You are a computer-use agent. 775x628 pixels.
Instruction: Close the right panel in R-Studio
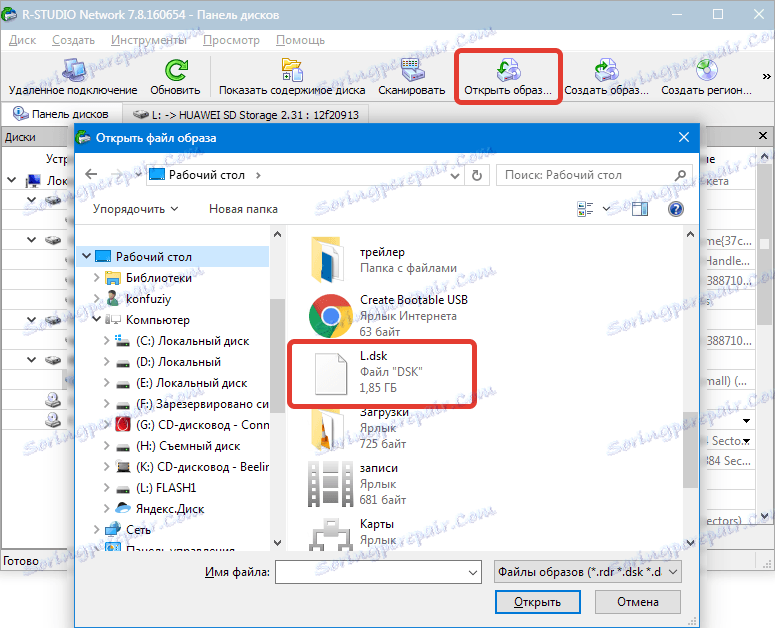(763, 135)
